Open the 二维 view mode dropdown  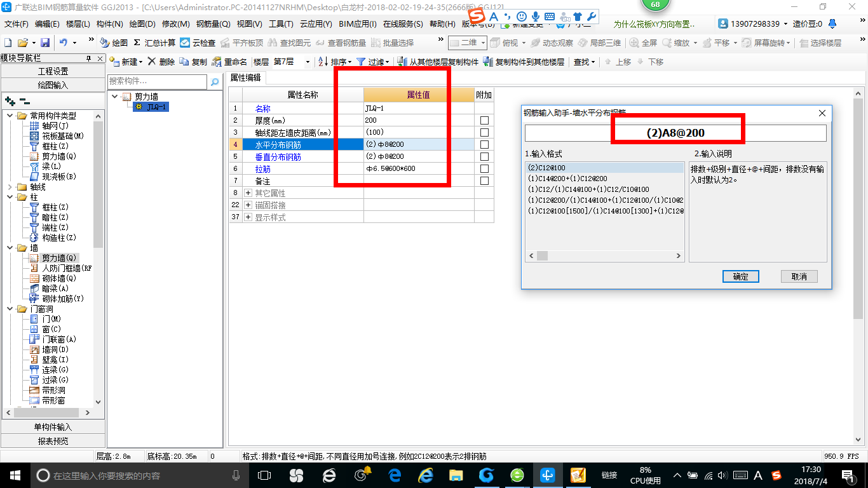pyautogui.click(x=483, y=43)
